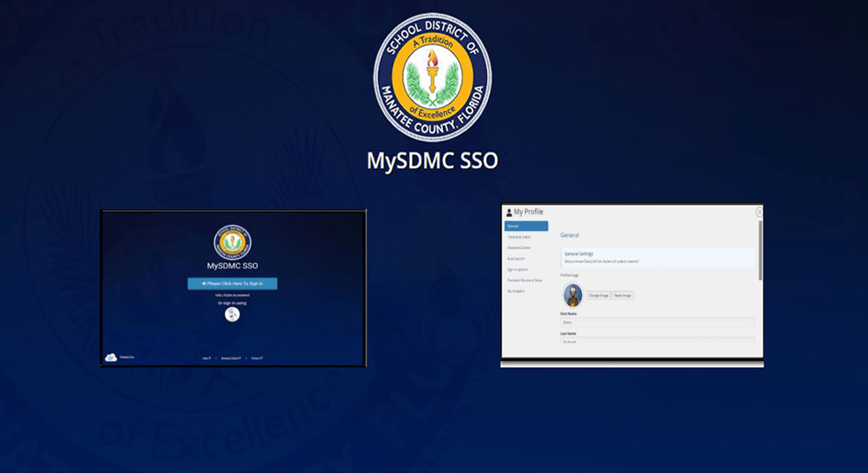Click the profile avatar image
The image size is (868, 473).
click(573, 295)
